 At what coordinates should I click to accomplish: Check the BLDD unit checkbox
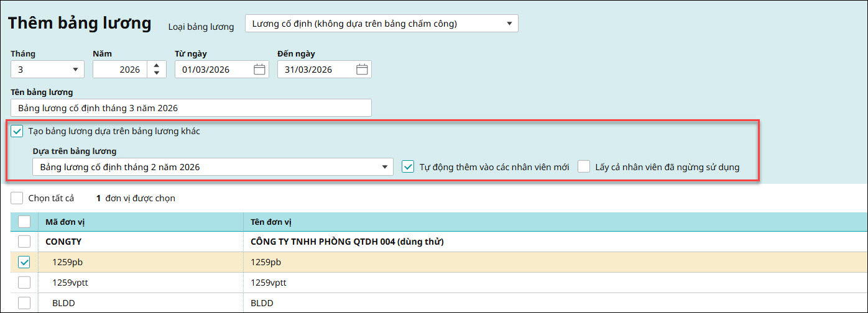pos(24,303)
